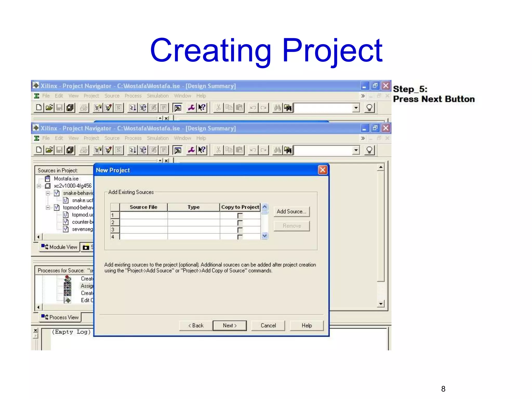Check Copy to Project box in row 3
The height and width of the screenshot is (399, 532).
pyautogui.click(x=240, y=230)
